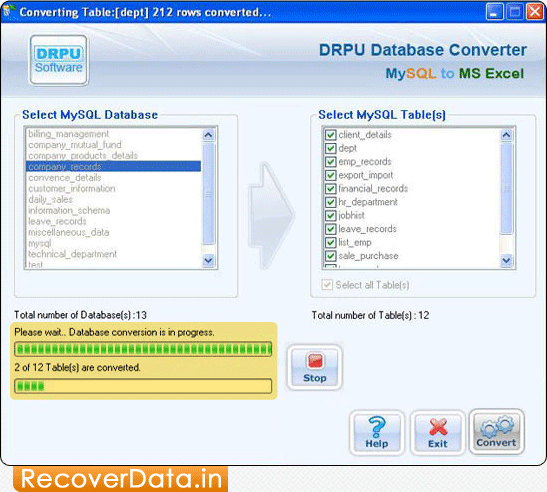Click the overall tables progress bar

point(143,386)
